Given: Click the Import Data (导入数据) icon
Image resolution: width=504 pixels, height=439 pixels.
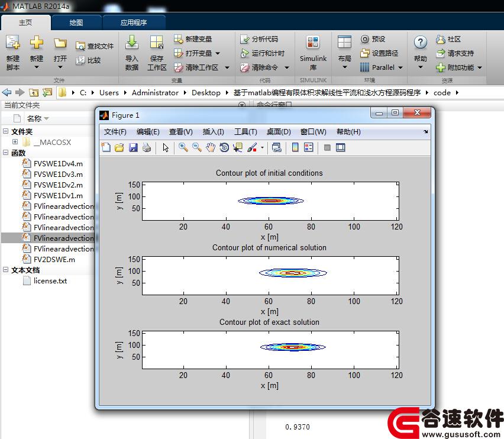Looking at the screenshot, I should (132, 43).
